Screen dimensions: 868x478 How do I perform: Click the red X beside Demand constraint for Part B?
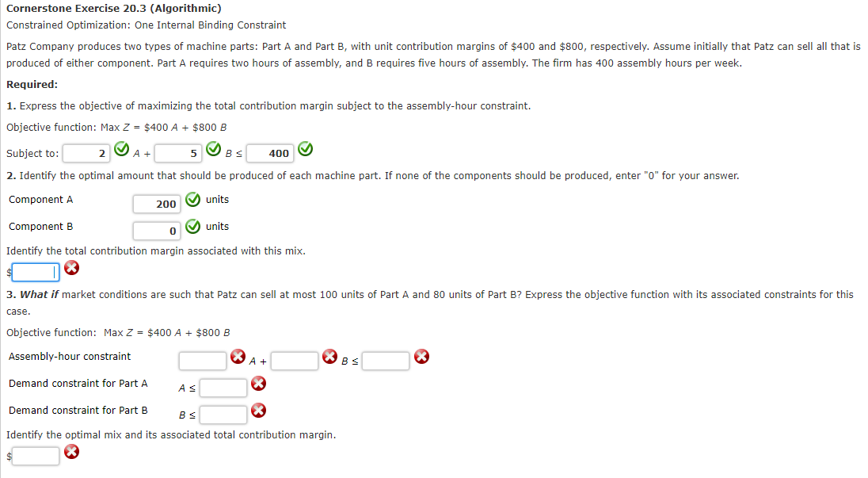point(258,410)
